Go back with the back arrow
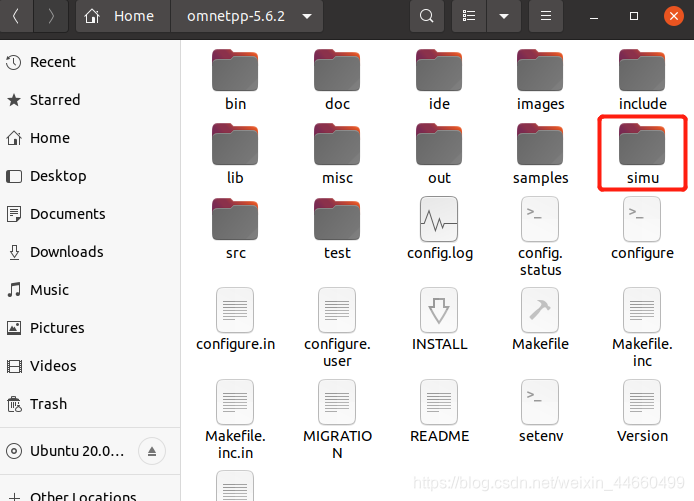Image resolution: width=694 pixels, height=501 pixels. (16, 16)
